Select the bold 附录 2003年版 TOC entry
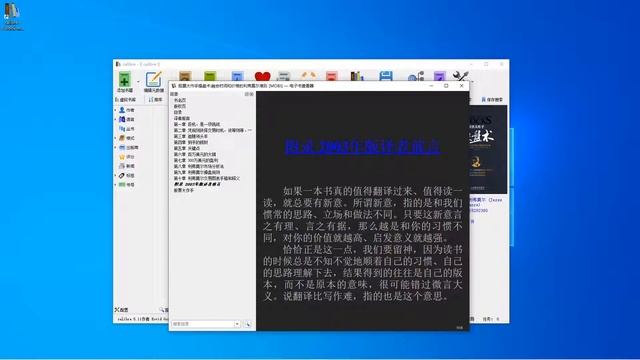Screen dimensions: 640x360 197,184
